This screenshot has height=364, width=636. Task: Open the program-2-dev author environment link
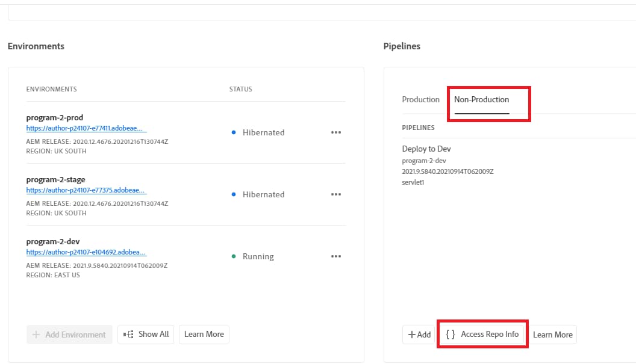pyautogui.click(x=86, y=252)
